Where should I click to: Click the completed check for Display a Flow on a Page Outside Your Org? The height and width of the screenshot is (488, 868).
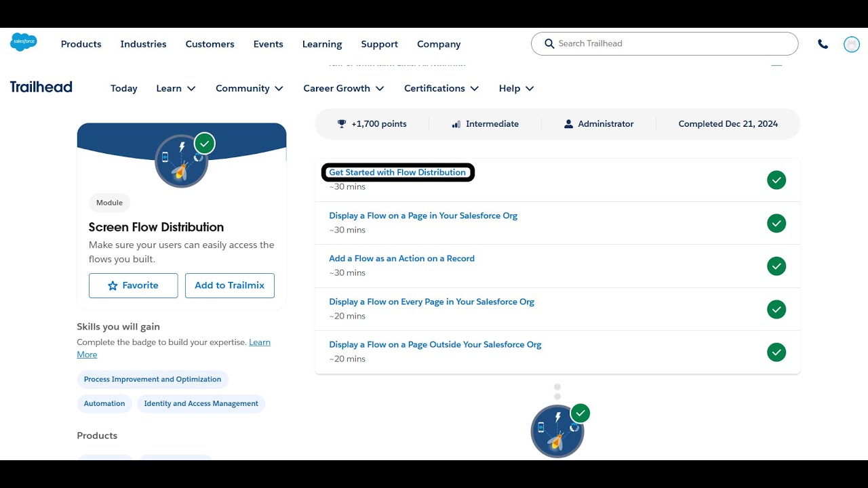(776, 352)
